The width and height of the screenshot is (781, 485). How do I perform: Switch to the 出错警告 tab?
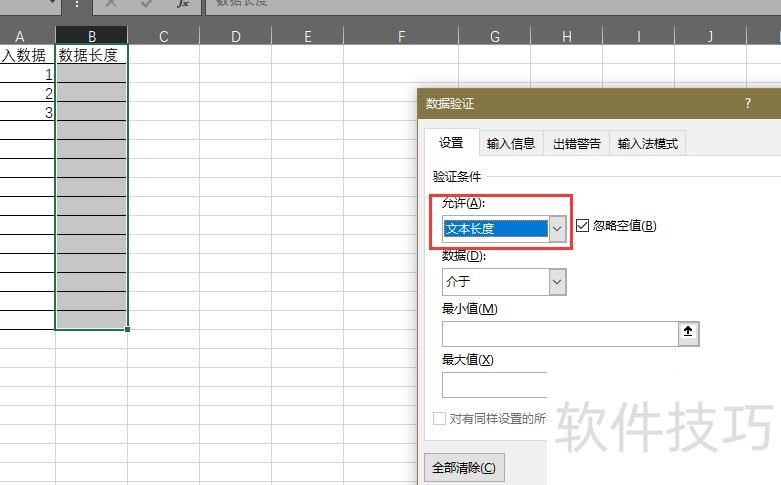click(577, 144)
